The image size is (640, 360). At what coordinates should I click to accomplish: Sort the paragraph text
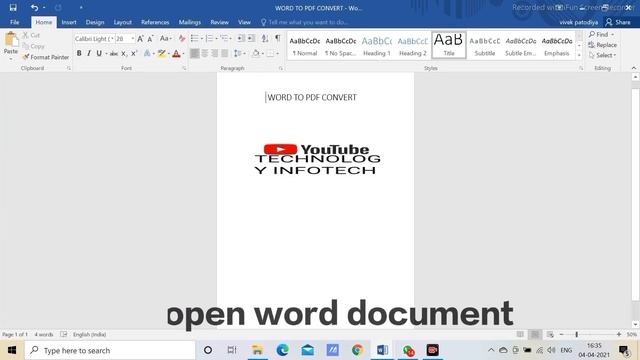265,38
